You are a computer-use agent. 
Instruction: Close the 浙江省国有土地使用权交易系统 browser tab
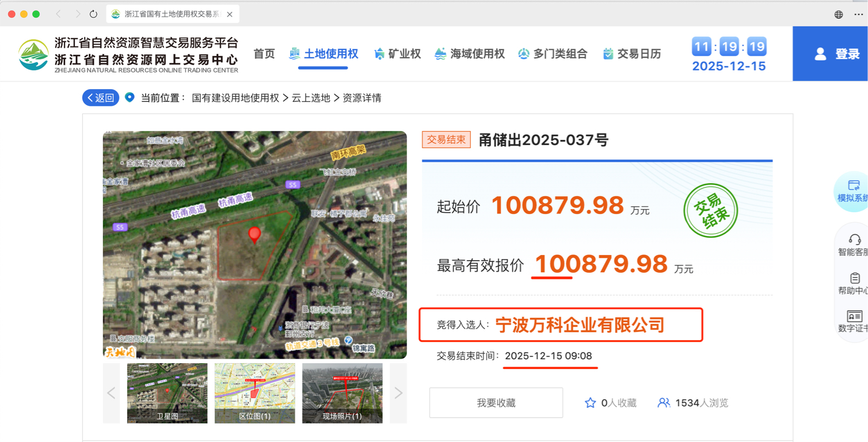click(230, 14)
